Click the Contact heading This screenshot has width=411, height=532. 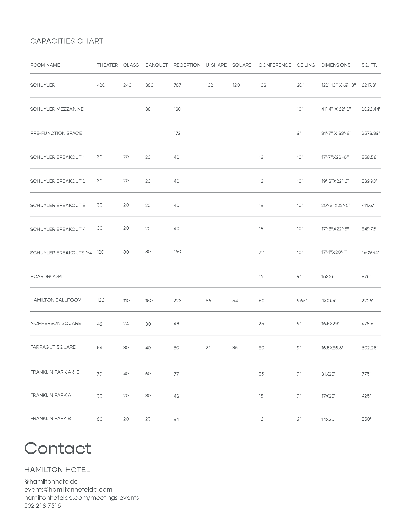coord(58,448)
